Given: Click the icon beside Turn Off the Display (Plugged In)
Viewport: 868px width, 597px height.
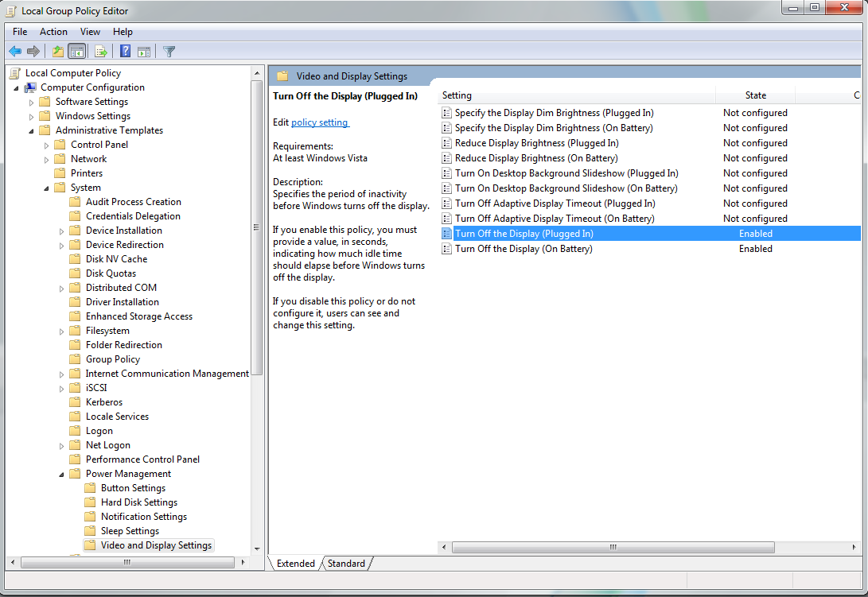Looking at the screenshot, I should (x=446, y=233).
